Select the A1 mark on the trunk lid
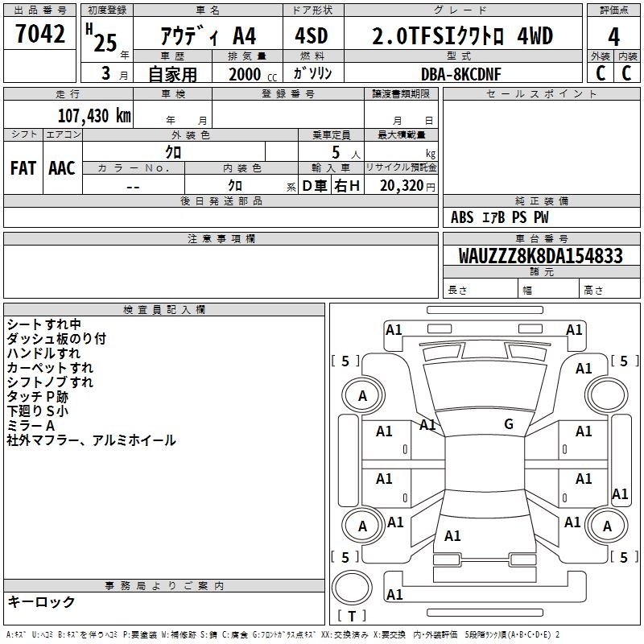The height and width of the screenshot is (644, 644). [452, 535]
